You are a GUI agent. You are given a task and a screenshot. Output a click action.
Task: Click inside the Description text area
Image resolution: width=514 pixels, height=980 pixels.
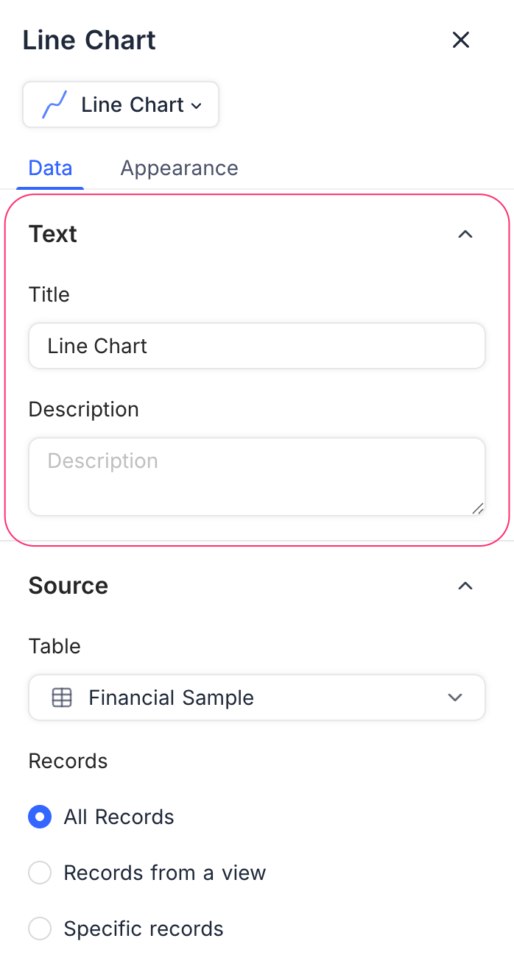pyautogui.click(x=256, y=476)
